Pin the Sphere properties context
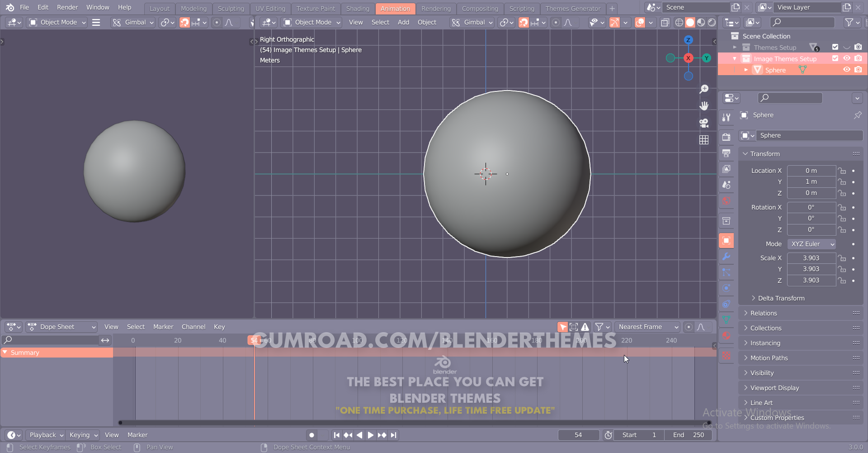 click(x=858, y=115)
